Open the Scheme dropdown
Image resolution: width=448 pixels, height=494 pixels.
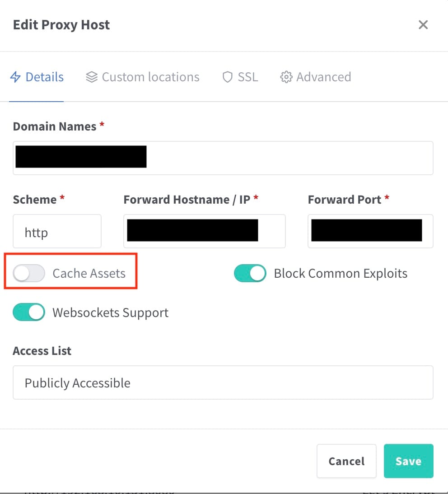click(x=57, y=231)
